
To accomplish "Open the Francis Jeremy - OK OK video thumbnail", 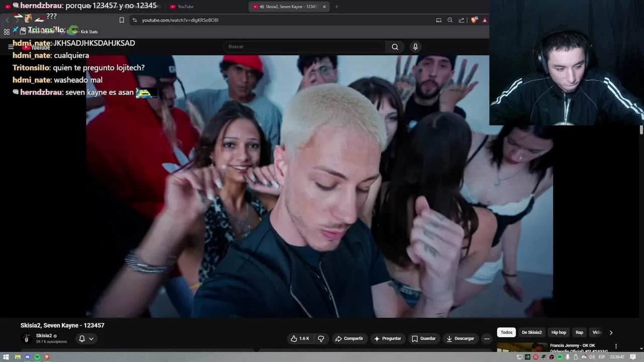I will coord(522,347).
